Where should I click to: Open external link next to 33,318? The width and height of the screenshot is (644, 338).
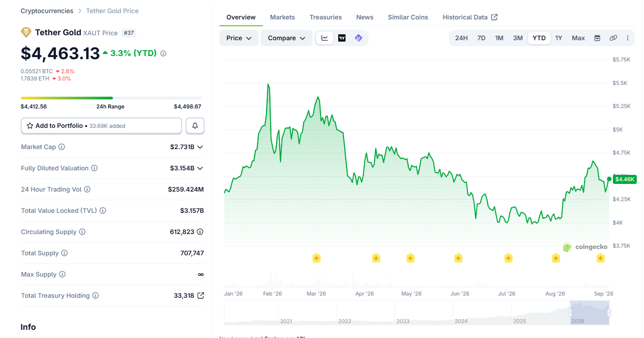pyautogui.click(x=201, y=296)
